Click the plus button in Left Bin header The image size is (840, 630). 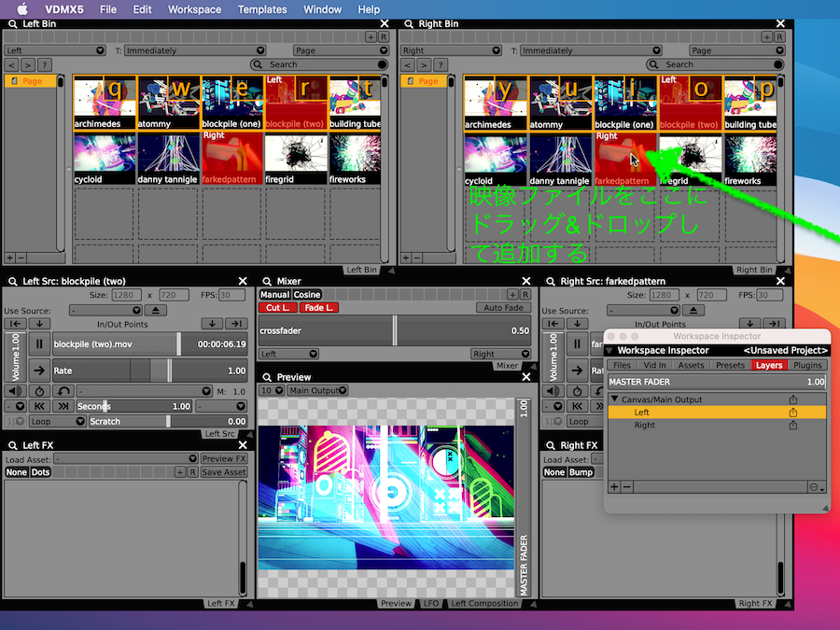coord(371,37)
